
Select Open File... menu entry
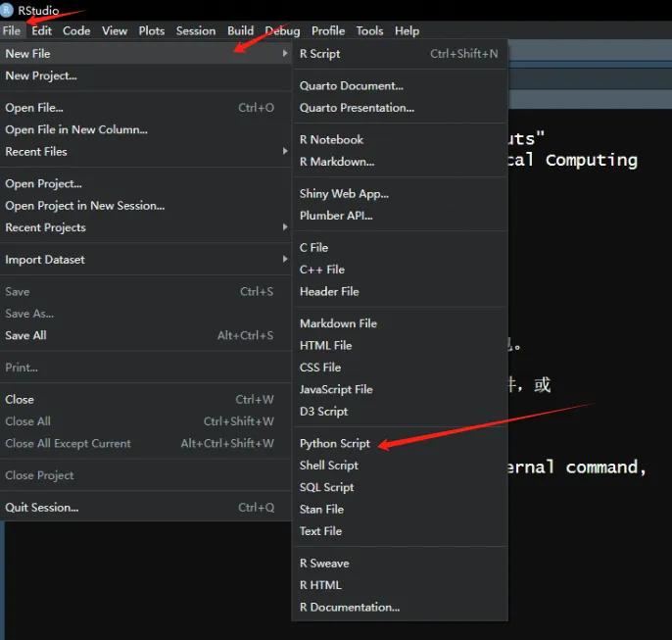146,108
